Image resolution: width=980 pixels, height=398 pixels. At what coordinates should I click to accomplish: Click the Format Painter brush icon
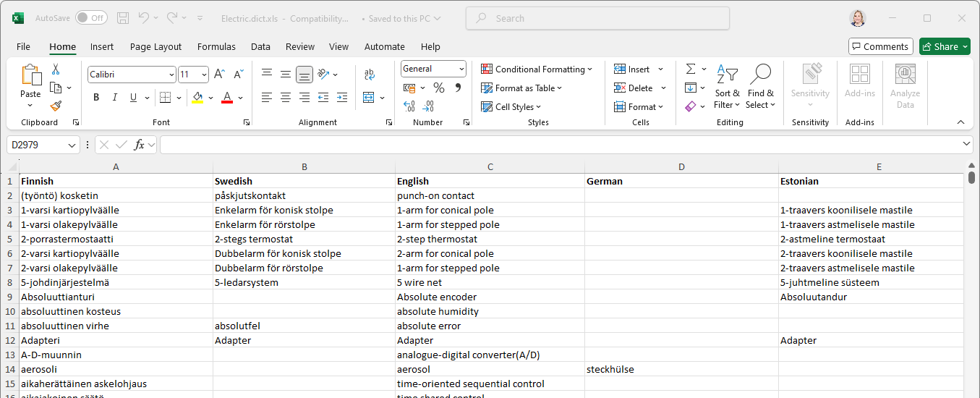(x=56, y=106)
